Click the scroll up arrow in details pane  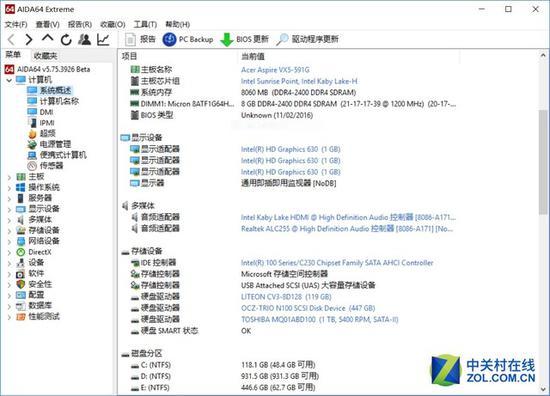pyautogui.click(x=543, y=55)
